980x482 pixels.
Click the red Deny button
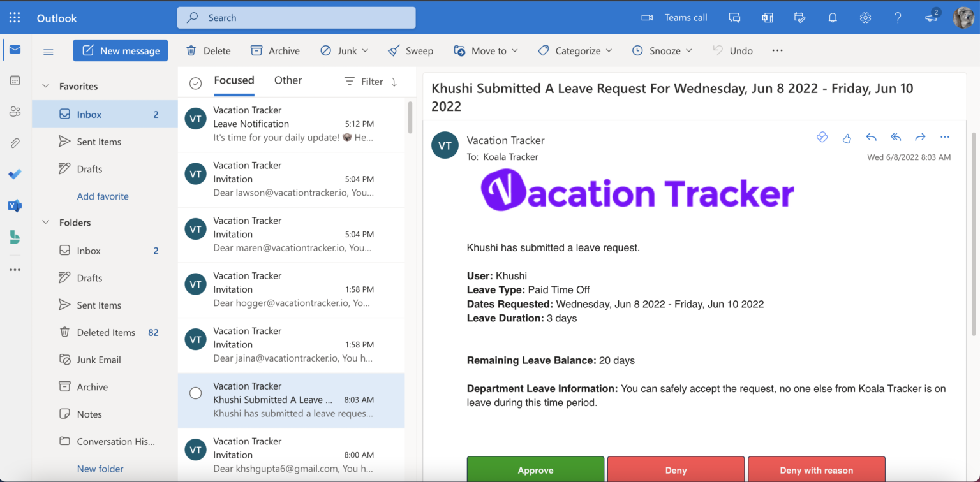676,469
